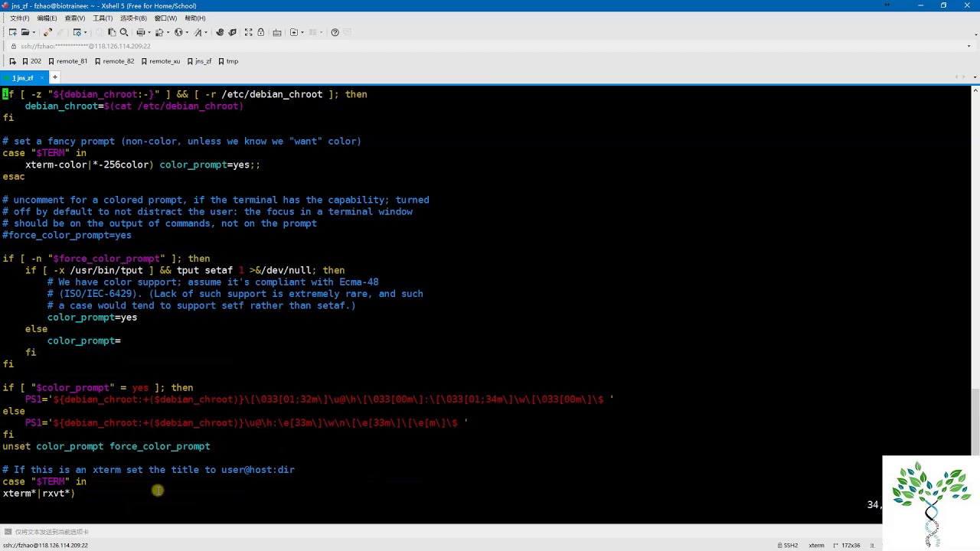Open the 202 session bookmark
This screenshot has height=551, width=980.
coord(31,61)
